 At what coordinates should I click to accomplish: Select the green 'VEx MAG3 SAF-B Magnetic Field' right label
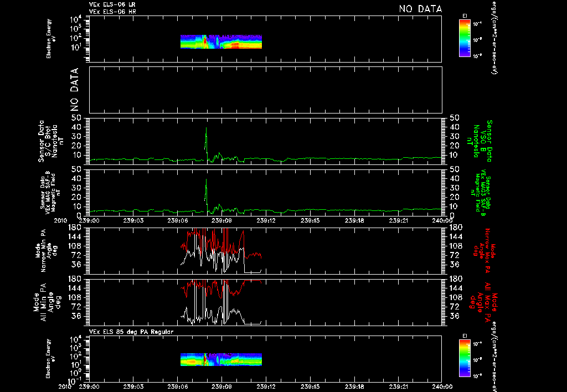coord(481,192)
